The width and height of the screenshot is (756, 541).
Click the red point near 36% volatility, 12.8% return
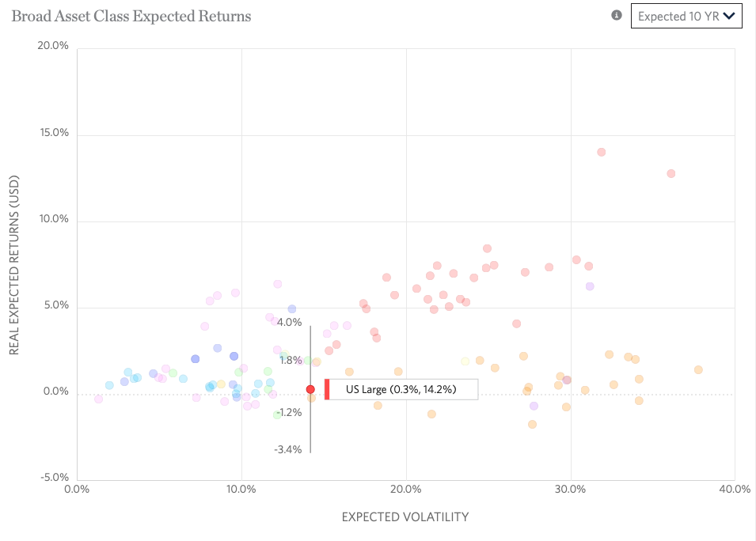(671, 173)
